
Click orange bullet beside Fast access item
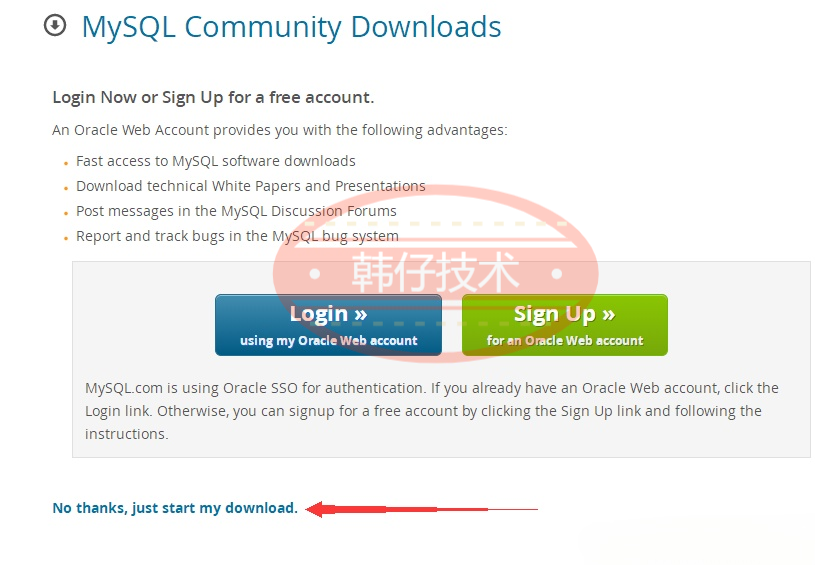point(65,163)
